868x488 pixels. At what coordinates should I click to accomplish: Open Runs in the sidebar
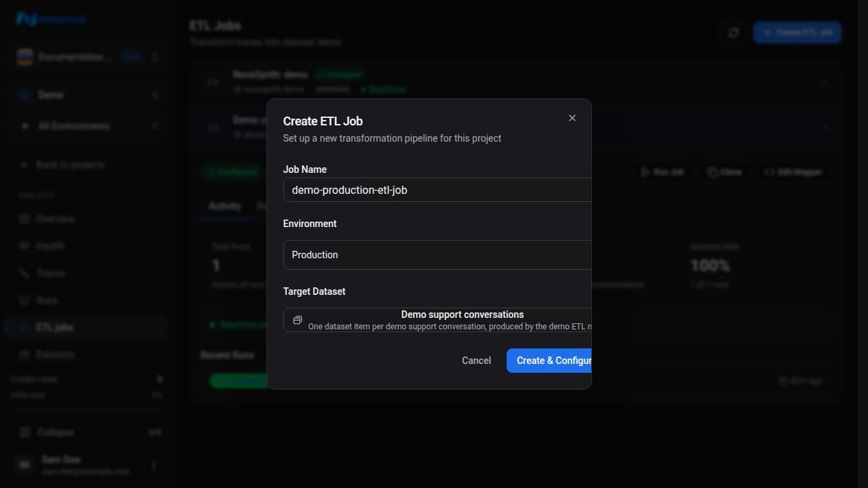click(x=87, y=300)
